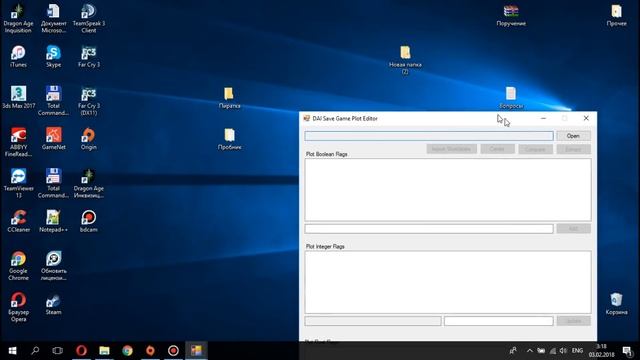Launch Skype from the desktop
The height and width of the screenshot is (360, 640).
pyautogui.click(x=53, y=56)
